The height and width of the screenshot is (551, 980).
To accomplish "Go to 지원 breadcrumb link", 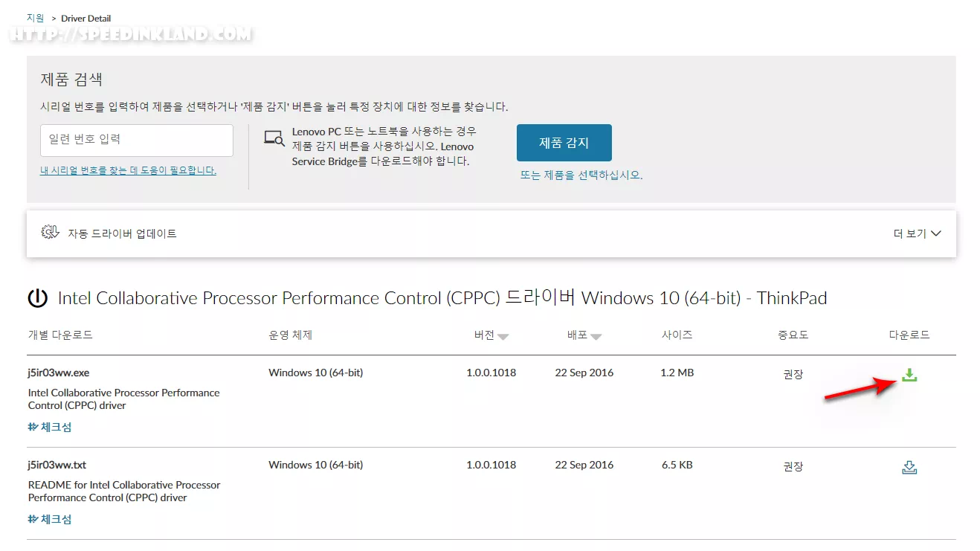I will tap(36, 18).
